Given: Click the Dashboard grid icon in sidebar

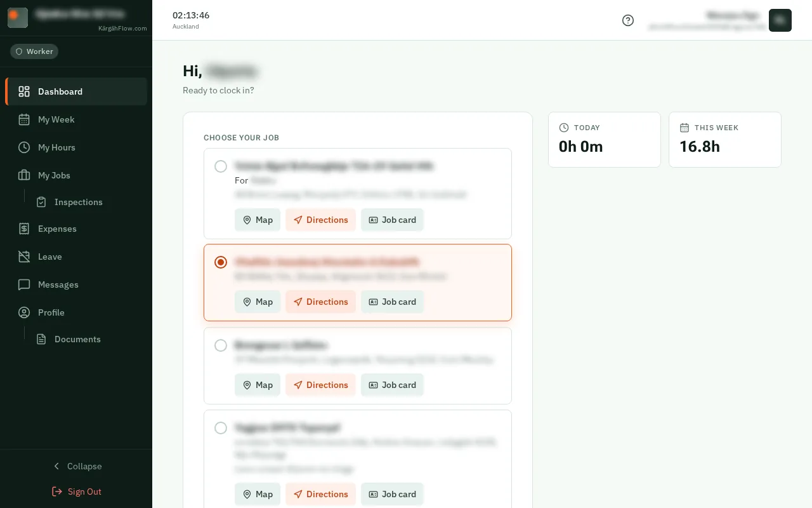Looking at the screenshot, I should [x=24, y=91].
